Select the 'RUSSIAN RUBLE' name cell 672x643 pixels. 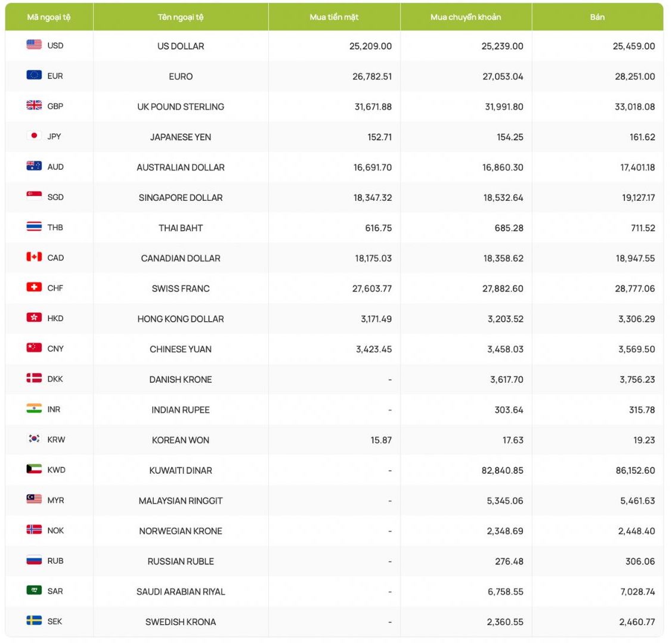181,562
